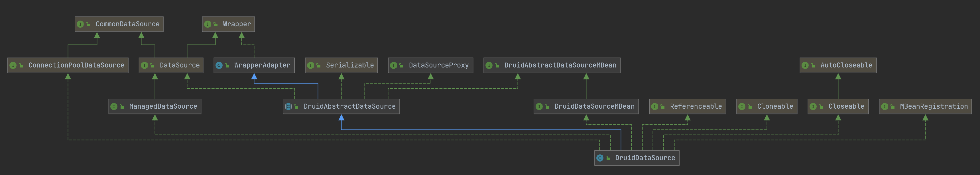
Task: Click the interface icon on Serializable
Action: click(310, 65)
